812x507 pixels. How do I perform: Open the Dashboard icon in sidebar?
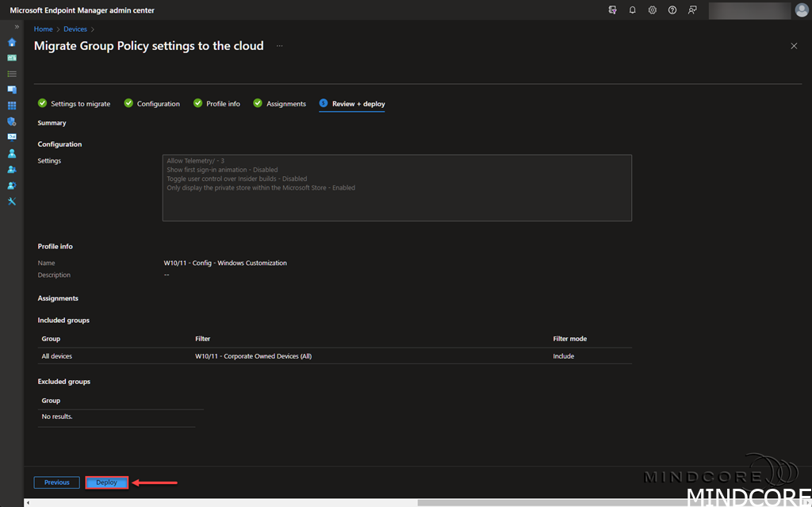click(x=12, y=58)
